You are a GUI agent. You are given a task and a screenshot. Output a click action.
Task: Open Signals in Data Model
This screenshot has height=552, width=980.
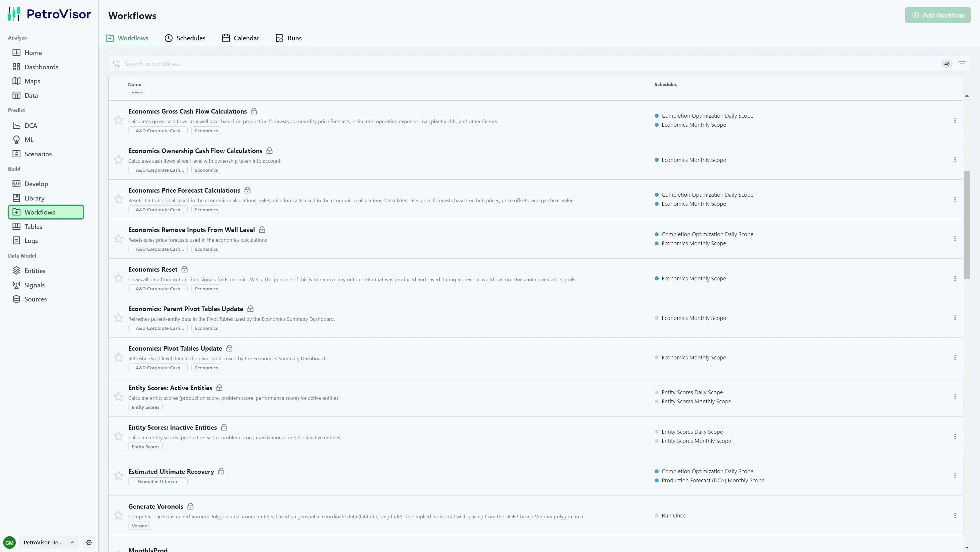[x=34, y=285]
